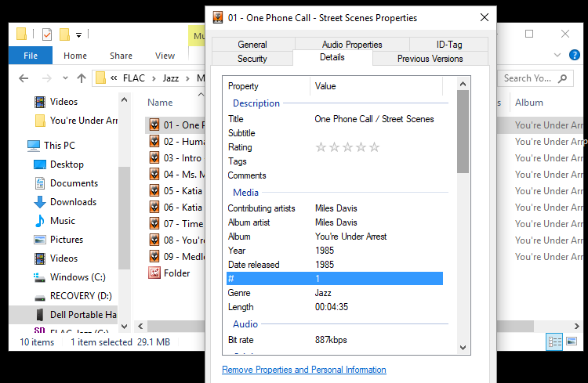Switch to large icons view button
588x383 pixels.
click(573, 341)
